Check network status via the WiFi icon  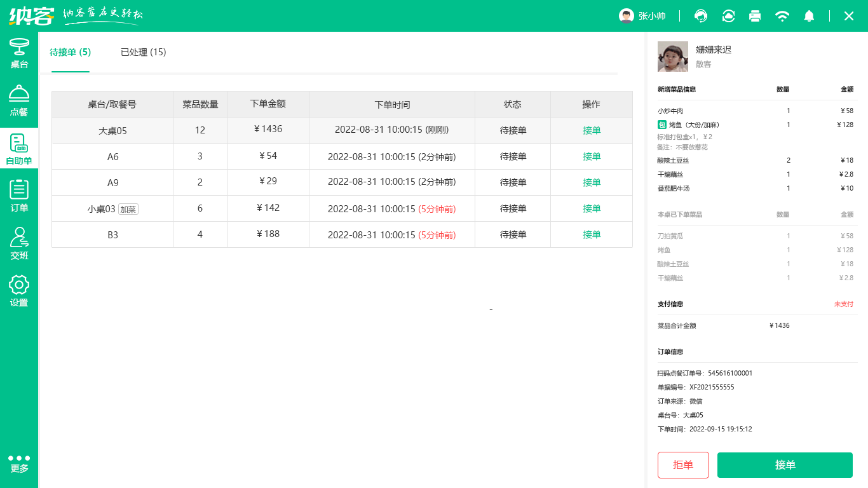click(782, 16)
